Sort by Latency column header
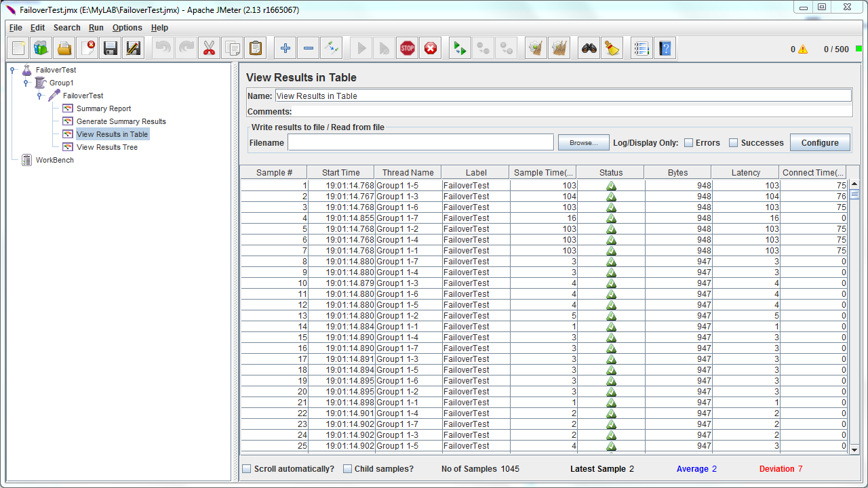Screen dimensions: 868x488 tap(745, 173)
